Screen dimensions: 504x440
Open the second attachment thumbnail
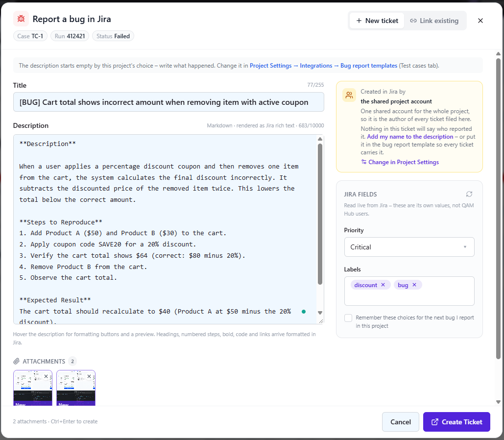[76, 389]
